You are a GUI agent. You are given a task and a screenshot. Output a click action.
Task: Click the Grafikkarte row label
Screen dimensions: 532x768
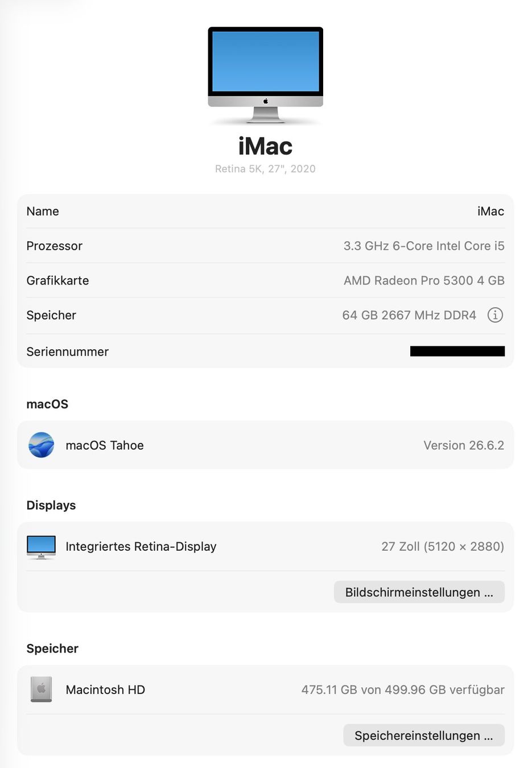click(x=57, y=280)
